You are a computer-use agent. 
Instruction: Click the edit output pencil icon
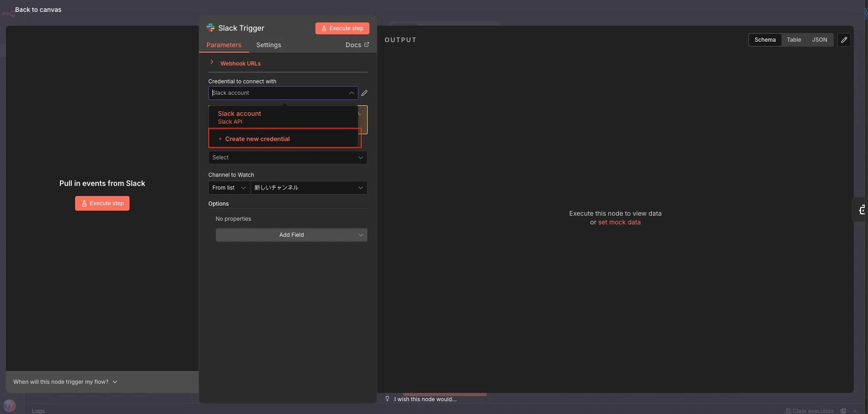844,40
